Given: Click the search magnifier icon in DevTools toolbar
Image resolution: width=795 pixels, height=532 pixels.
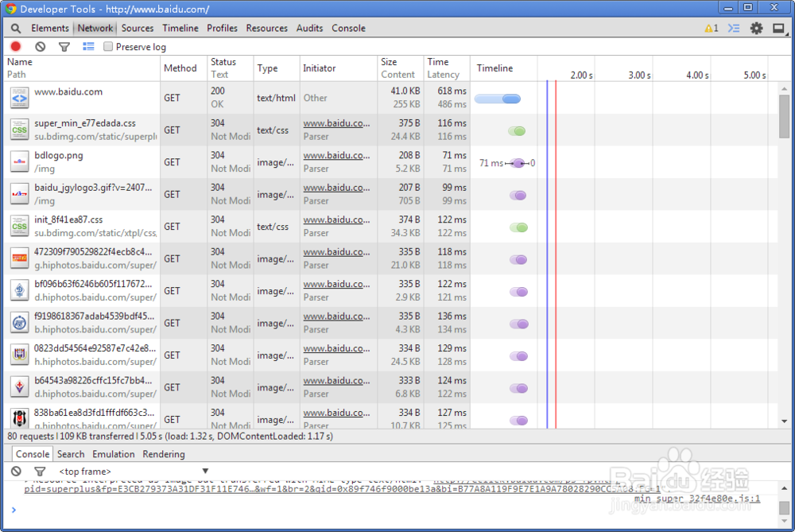Looking at the screenshot, I should [x=16, y=29].
